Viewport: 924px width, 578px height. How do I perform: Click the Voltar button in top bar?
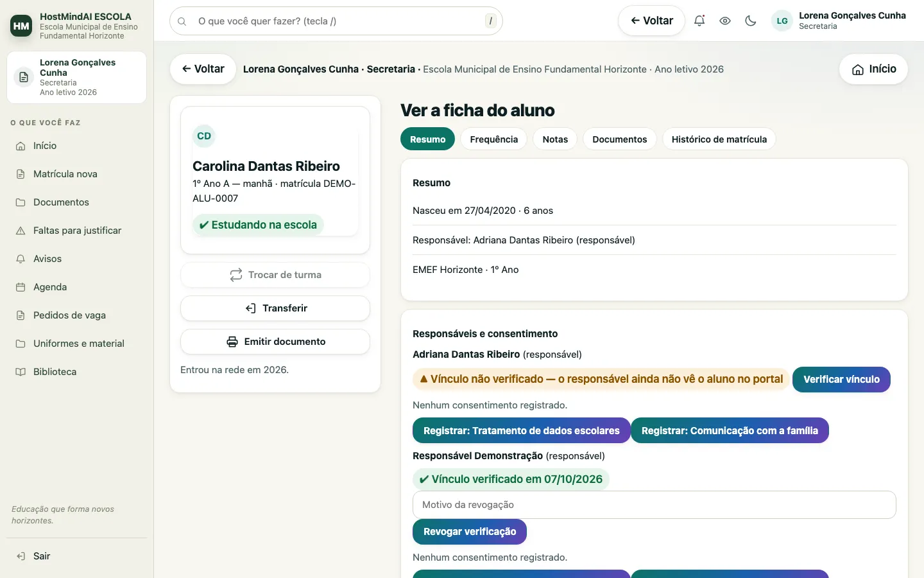coord(651,21)
